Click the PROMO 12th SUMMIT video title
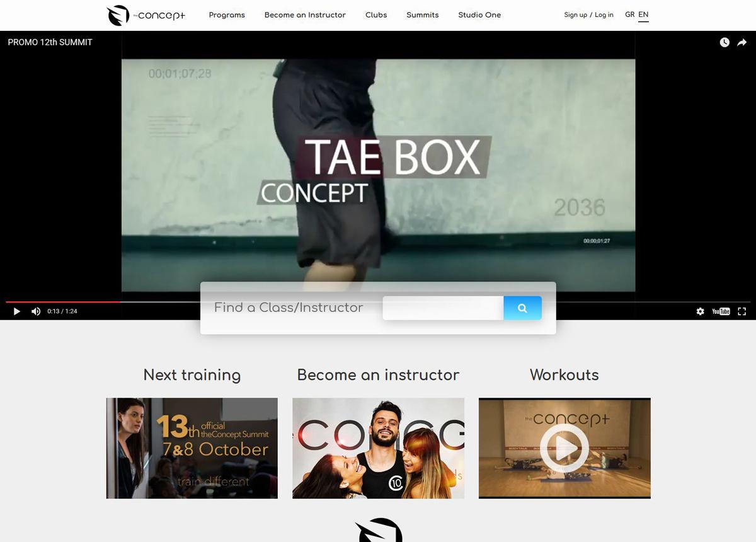Viewport: 756px width, 542px height. tap(50, 42)
